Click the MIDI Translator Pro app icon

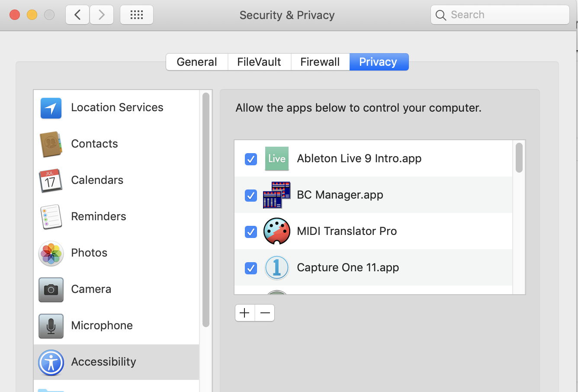(x=277, y=231)
